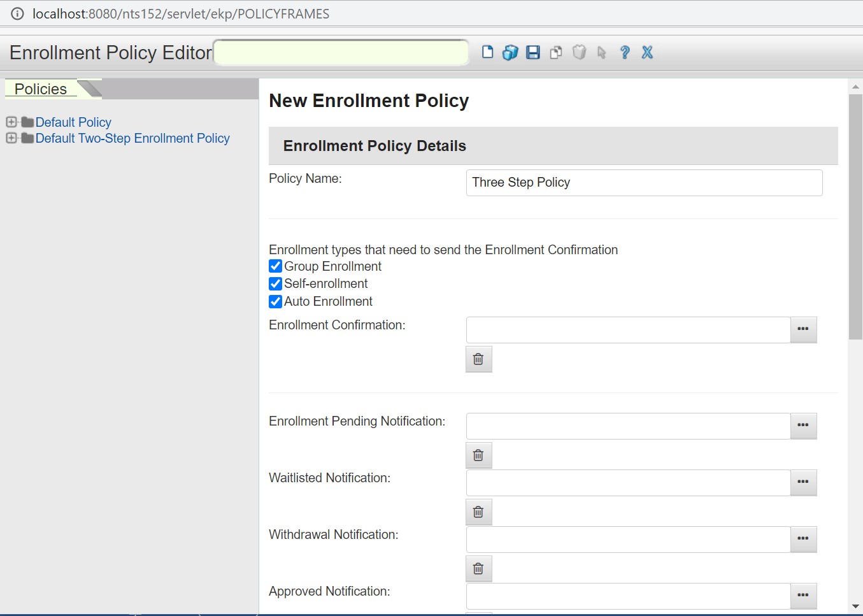Image resolution: width=863 pixels, height=616 pixels.
Task: Browse for Enrollment Pending Notification via ellipsis
Action: (803, 426)
